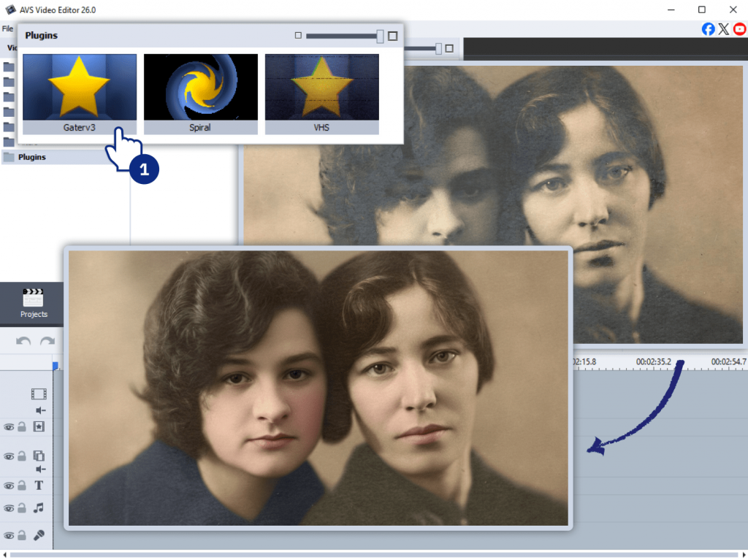The image size is (748, 560).
Task: Open the X (Twitter) icon
Action: (x=724, y=29)
